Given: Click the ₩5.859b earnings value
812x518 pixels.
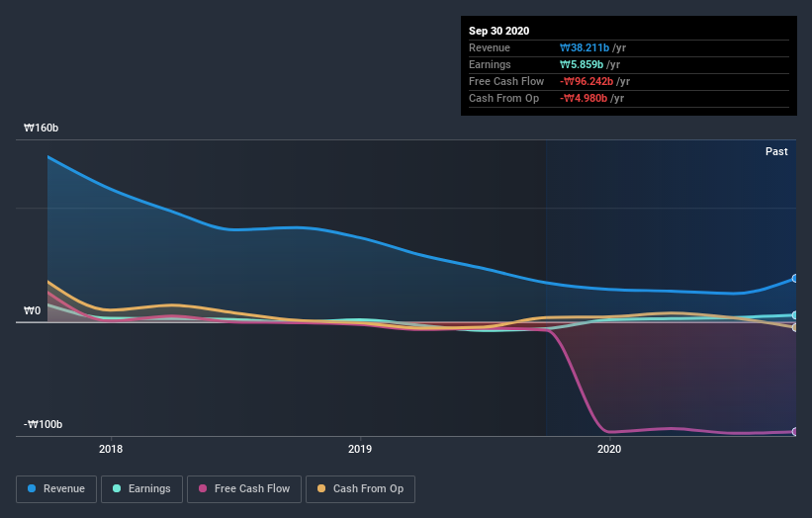Looking at the screenshot, I should coord(581,64).
